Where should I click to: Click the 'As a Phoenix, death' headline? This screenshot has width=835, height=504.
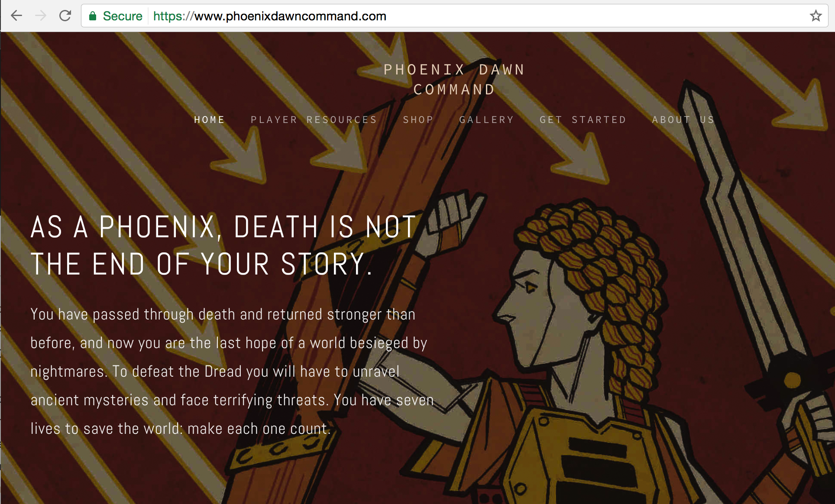224,245
